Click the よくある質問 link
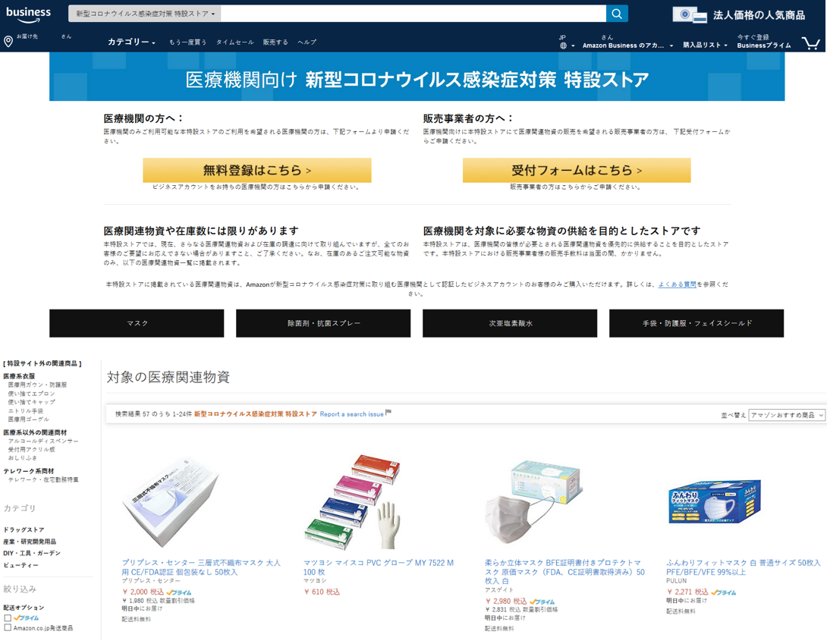This screenshot has height=644, width=827. tap(677, 284)
